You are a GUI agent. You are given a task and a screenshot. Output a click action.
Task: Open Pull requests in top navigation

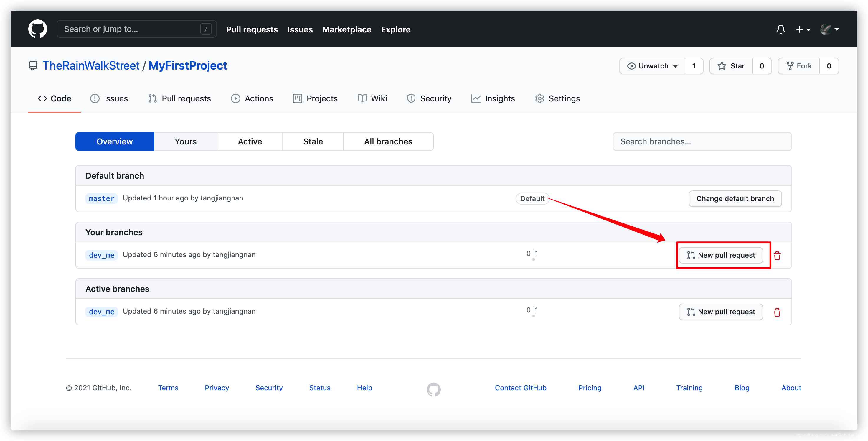point(252,29)
